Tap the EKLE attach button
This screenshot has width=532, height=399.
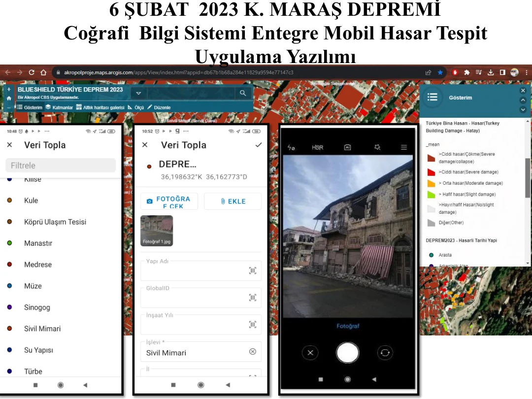coord(233,201)
